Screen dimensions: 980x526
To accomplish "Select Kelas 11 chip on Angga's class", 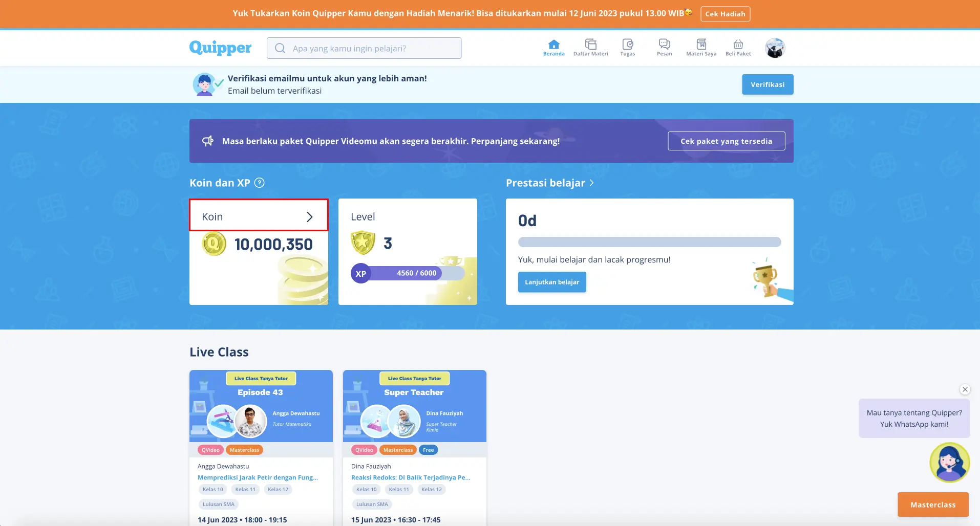I will coord(245,490).
